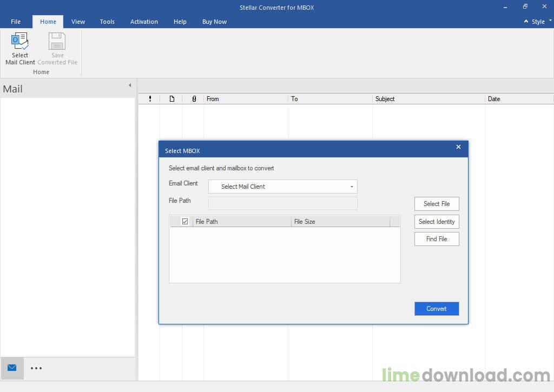
Task: Open the Mail view icon in bottom pane
Action: [x=12, y=368]
